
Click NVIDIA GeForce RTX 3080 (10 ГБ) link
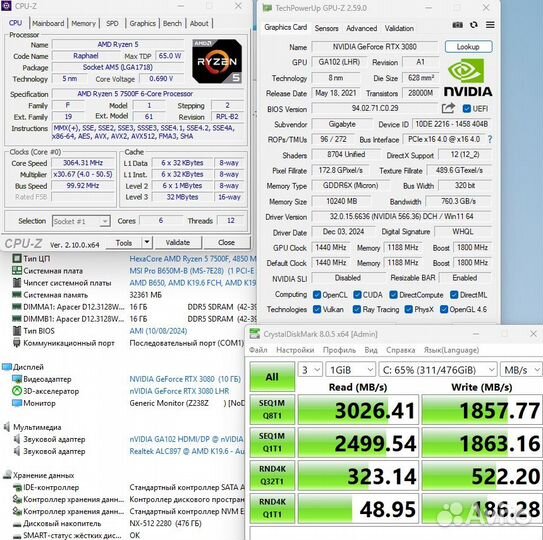[185, 379]
